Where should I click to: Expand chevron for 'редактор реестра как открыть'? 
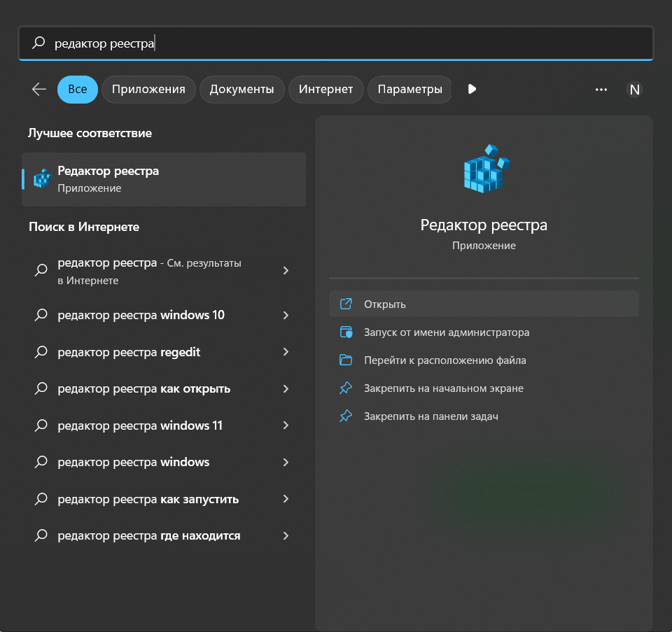[x=286, y=388]
